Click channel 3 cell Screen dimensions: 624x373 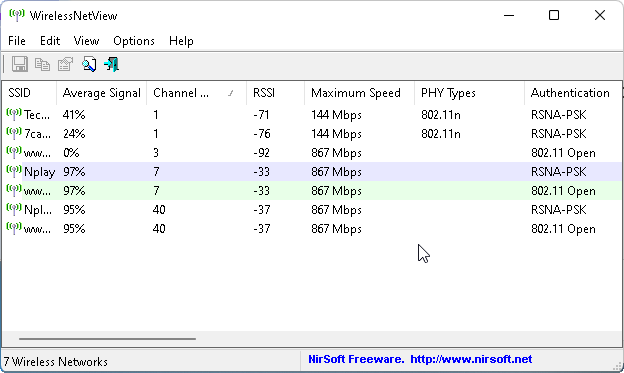[156, 153]
